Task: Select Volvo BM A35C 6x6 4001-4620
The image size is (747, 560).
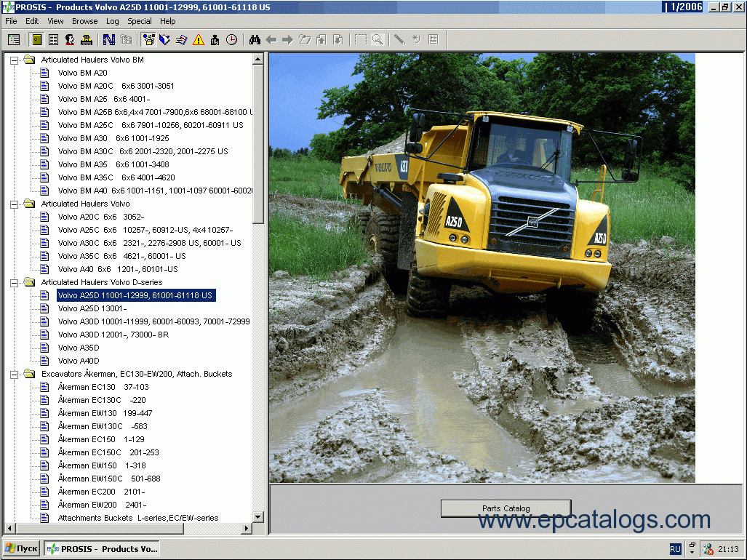Action: 116,177
